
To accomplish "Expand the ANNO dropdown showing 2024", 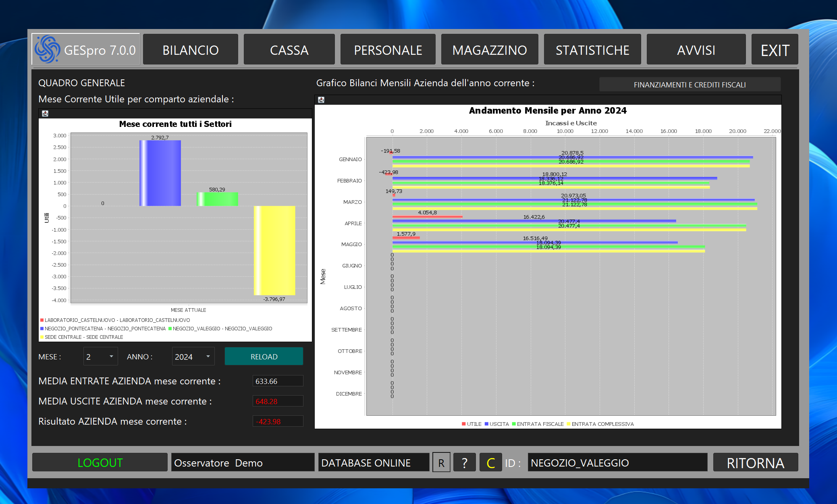I will coord(193,357).
